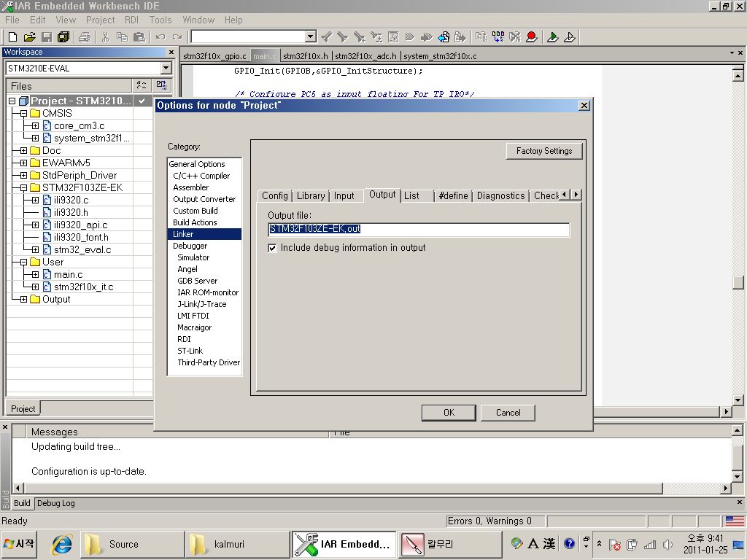Select J-Link/J-Trace in Category list

click(202, 304)
